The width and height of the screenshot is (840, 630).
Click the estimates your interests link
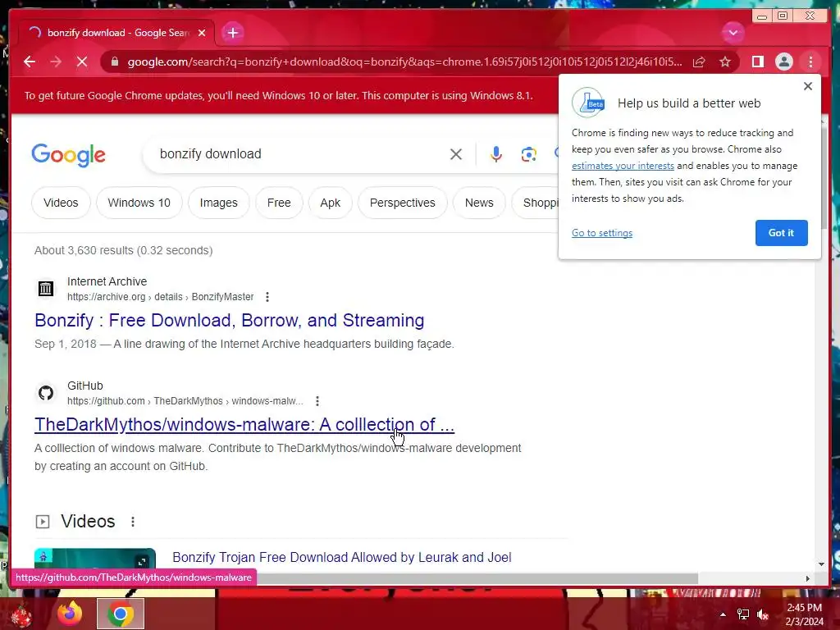[x=623, y=166]
